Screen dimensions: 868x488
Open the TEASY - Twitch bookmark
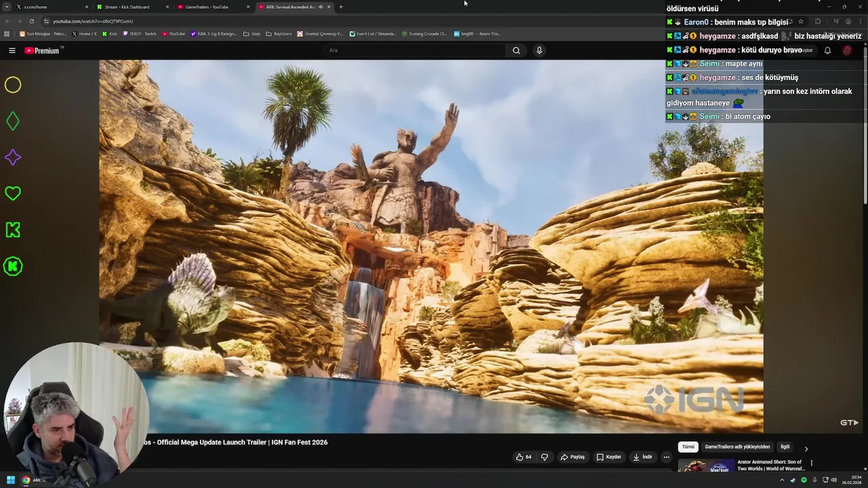(x=140, y=33)
